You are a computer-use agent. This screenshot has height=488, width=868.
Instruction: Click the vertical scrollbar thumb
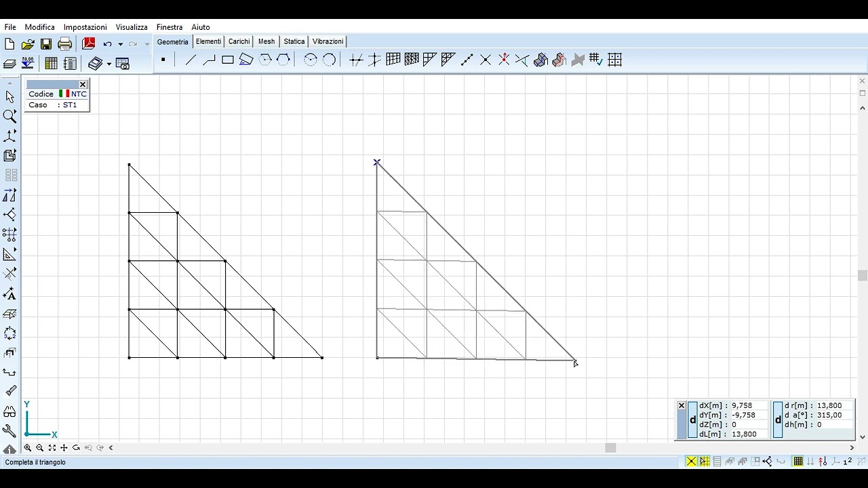863,275
